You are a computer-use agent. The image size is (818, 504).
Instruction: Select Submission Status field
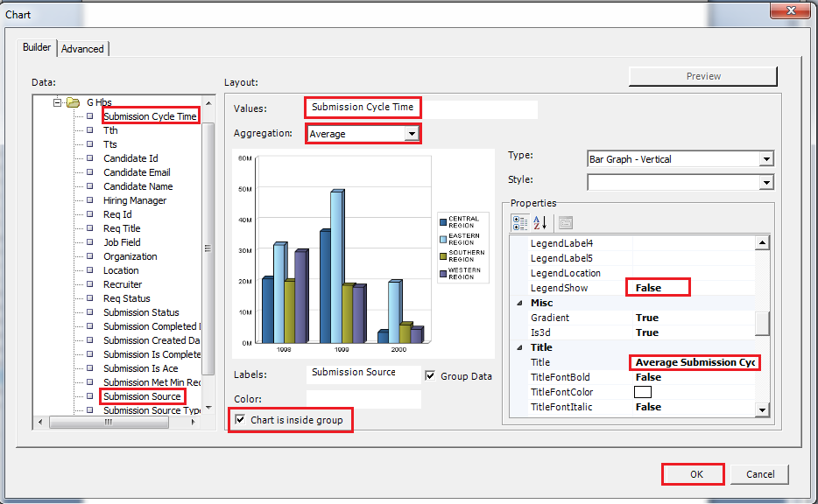pos(141,312)
